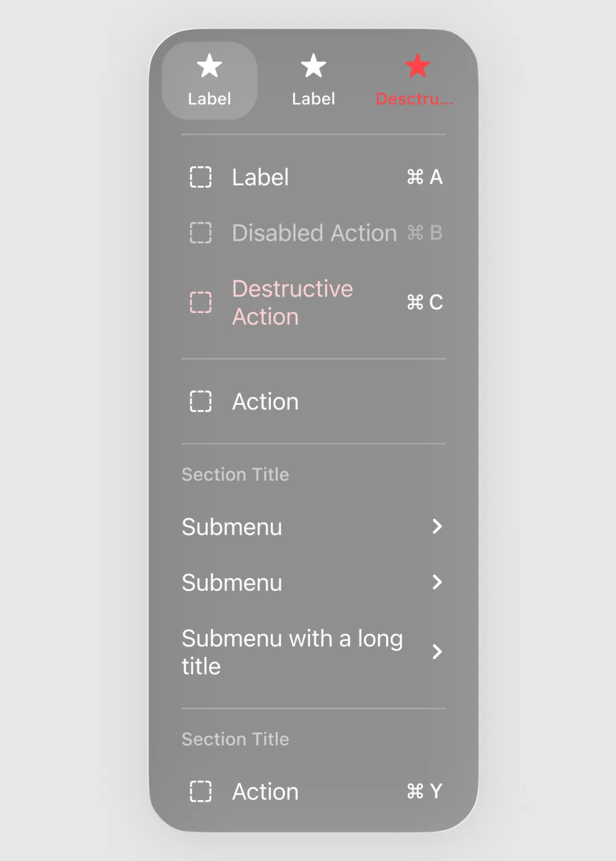Click the middle white star icon
Screen dimensions: 616x861
(x=313, y=66)
